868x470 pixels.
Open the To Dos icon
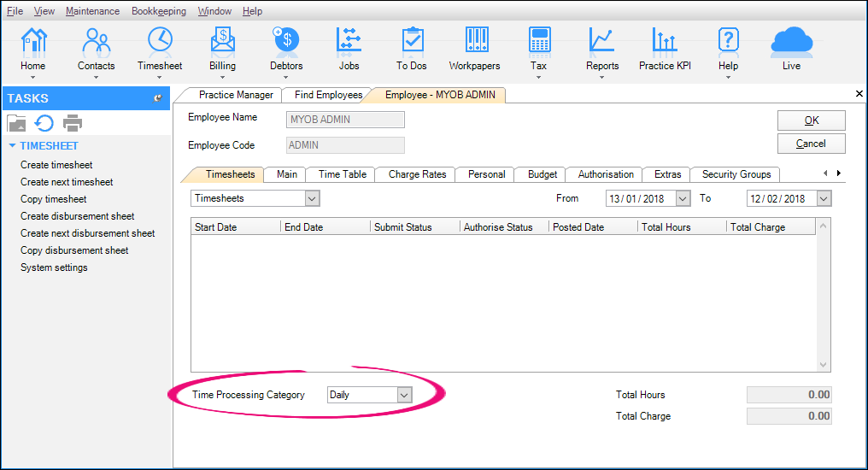(x=411, y=40)
